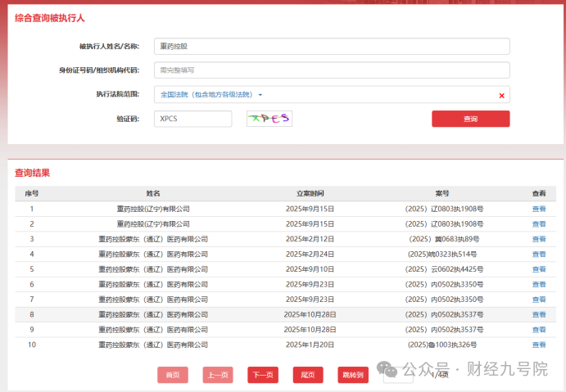
Task: Open 查看 link for result row 3
Action: (x=539, y=239)
